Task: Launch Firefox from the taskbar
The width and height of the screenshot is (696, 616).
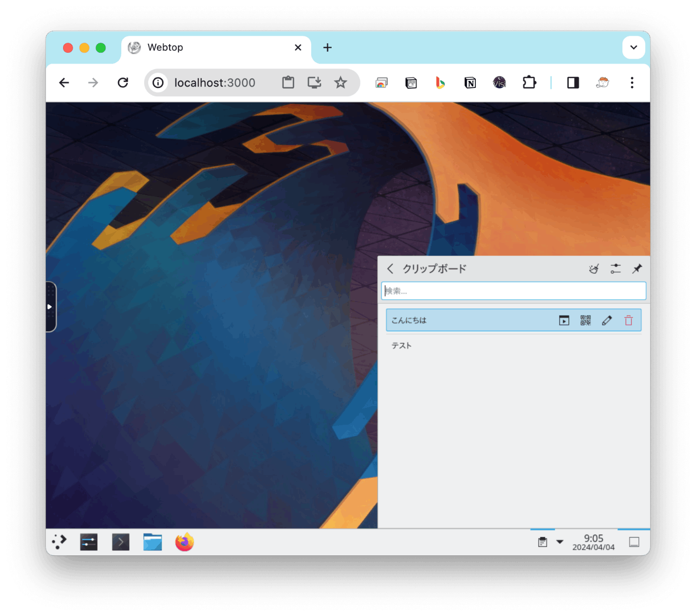Action: [184, 542]
